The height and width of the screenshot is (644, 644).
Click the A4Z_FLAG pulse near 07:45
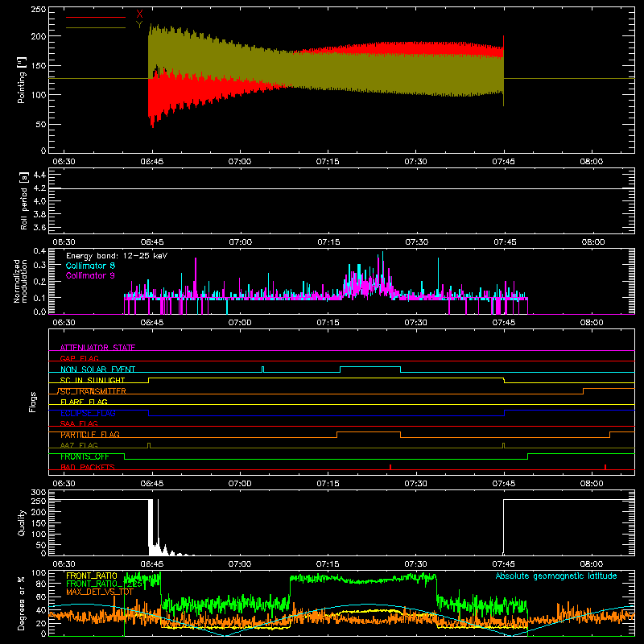pyautogui.click(x=504, y=445)
